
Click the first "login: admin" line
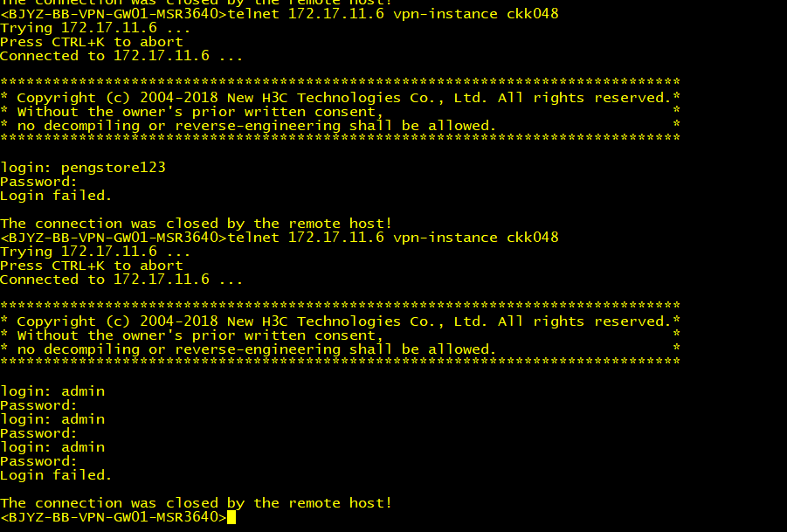(x=52, y=391)
